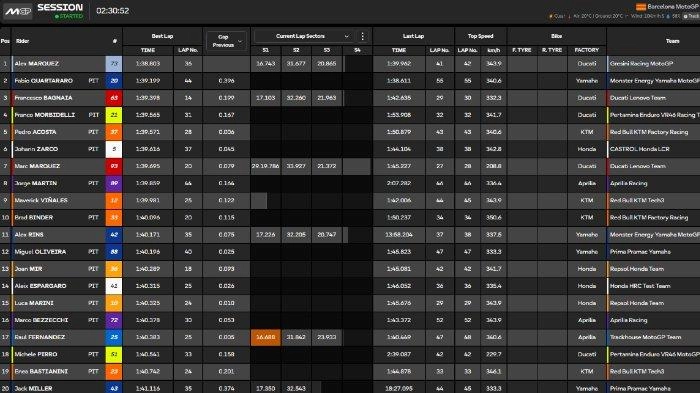Click the Team column header
The image size is (700, 393).
672,41
